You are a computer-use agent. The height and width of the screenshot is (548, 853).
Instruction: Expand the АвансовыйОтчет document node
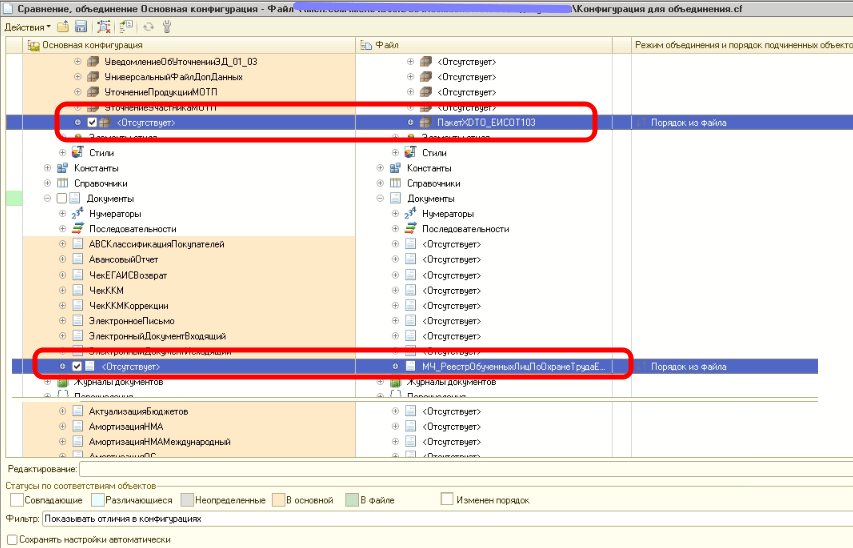pos(63,260)
